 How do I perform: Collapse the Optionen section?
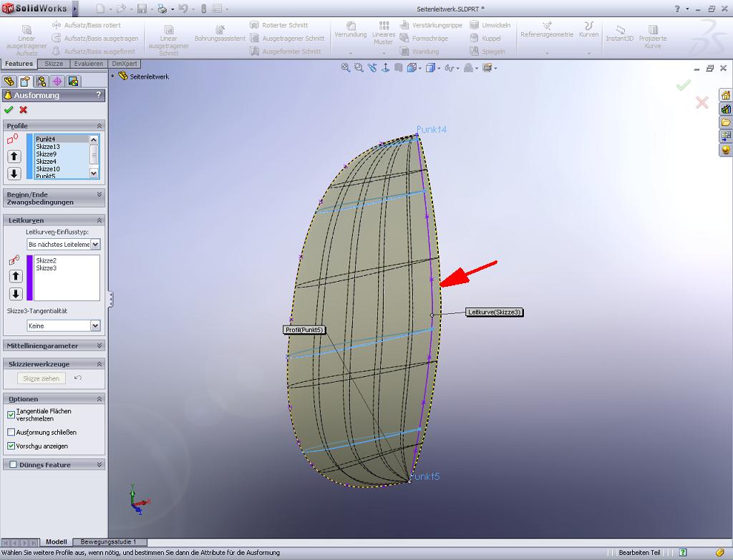tap(99, 399)
